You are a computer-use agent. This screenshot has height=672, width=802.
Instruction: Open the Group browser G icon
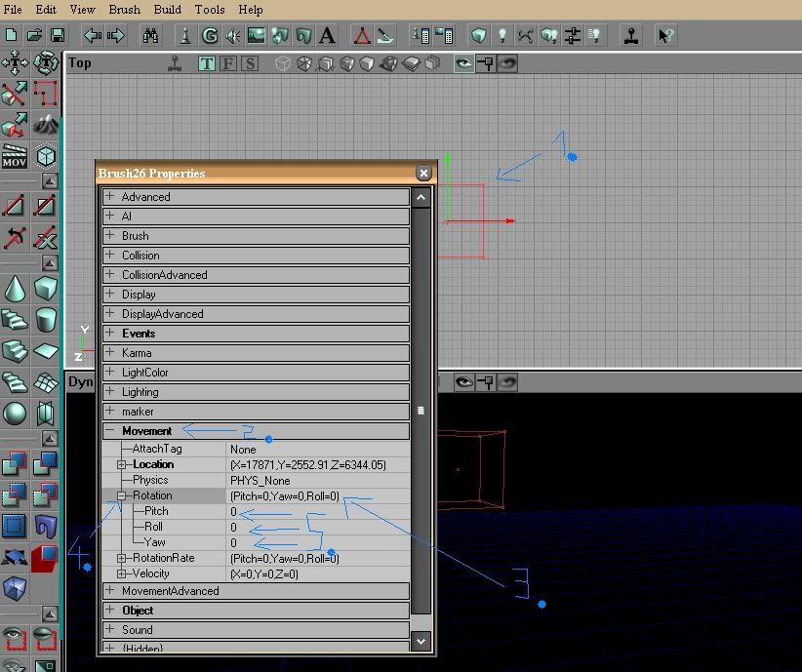click(x=209, y=35)
